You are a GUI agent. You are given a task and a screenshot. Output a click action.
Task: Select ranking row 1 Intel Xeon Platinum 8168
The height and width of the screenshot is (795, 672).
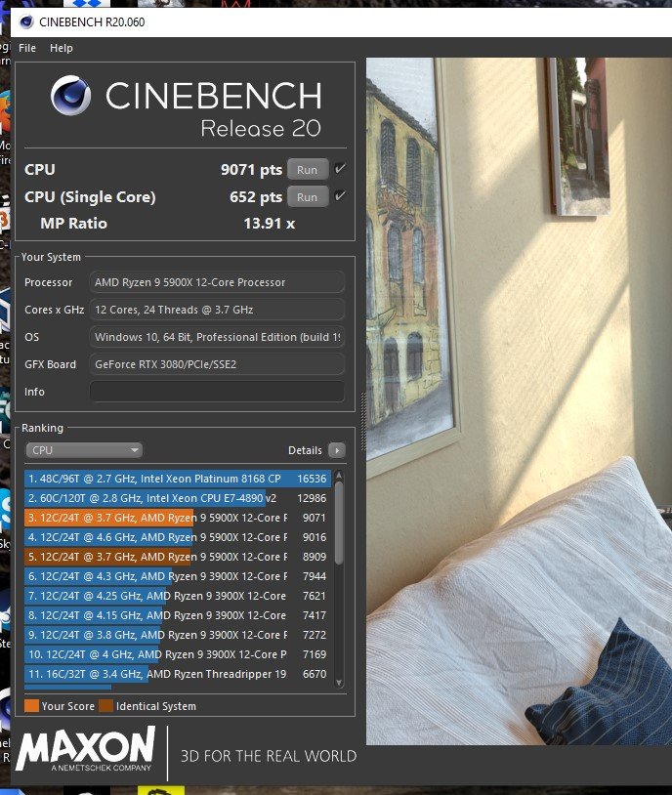click(178, 479)
